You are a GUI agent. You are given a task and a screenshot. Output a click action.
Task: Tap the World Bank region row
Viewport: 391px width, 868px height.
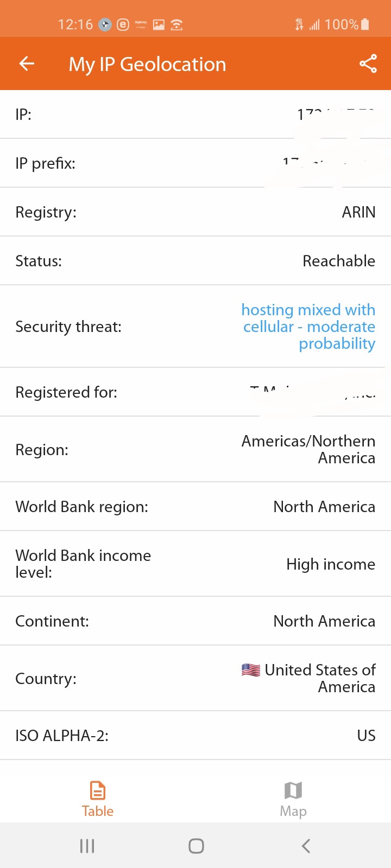tap(195, 507)
